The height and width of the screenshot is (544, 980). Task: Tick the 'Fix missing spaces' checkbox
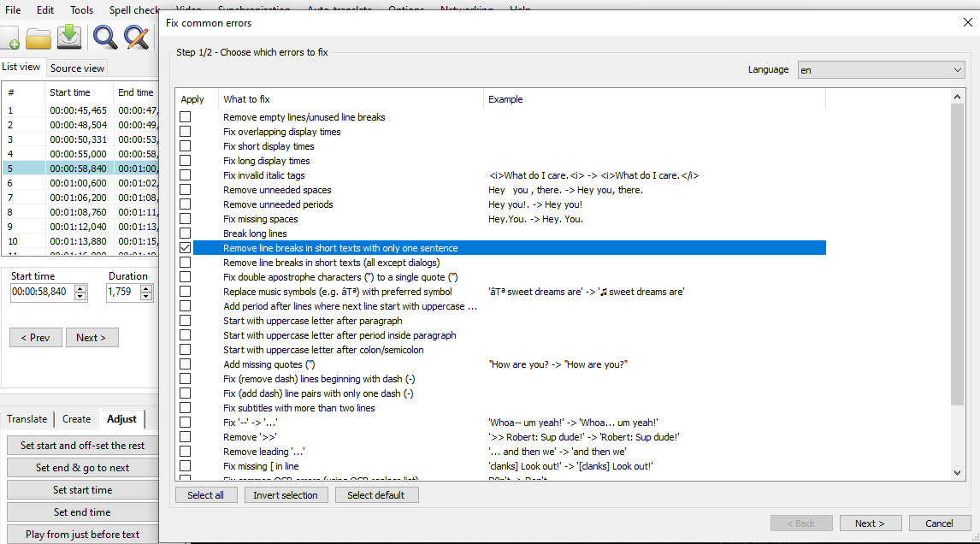(x=185, y=219)
